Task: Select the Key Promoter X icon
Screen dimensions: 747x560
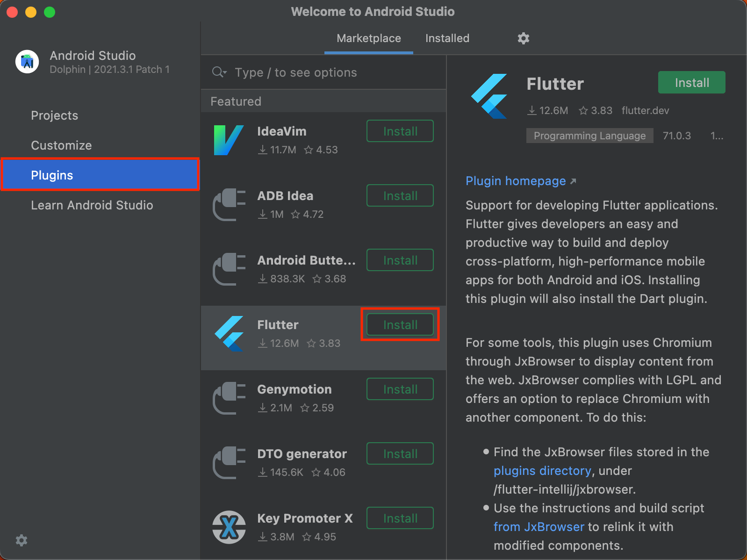Action: [229, 527]
